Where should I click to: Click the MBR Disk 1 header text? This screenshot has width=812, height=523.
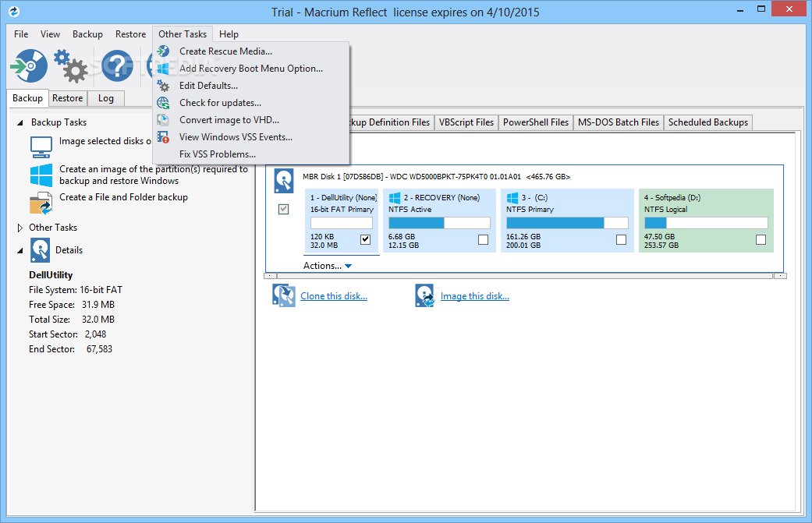point(436,177)
